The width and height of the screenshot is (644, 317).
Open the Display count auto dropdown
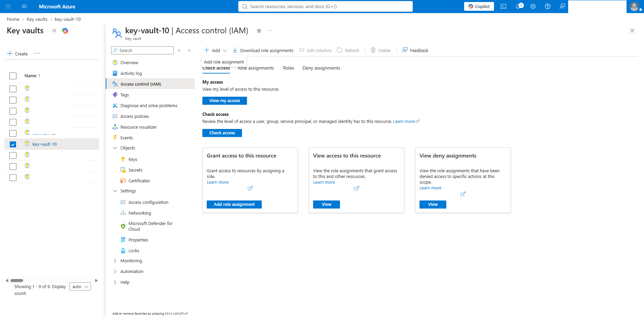pyautogui.click(x=80, y=286)
